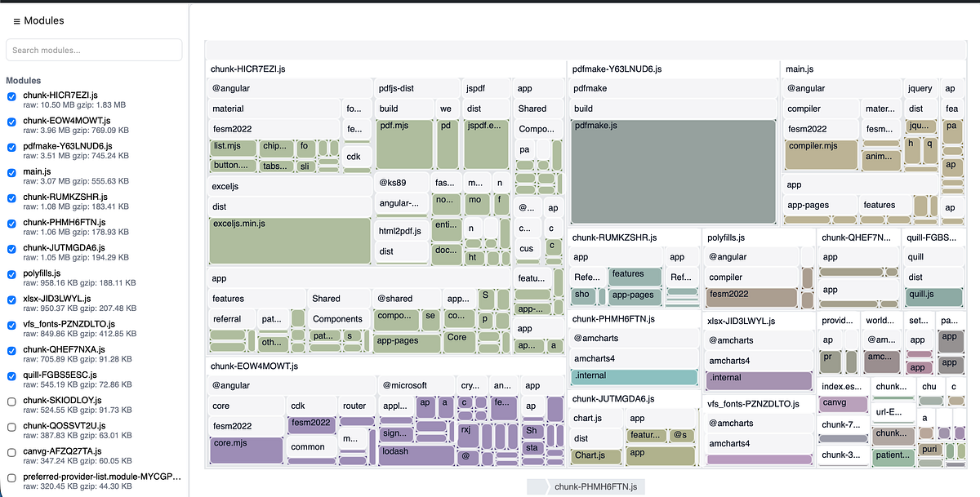Open the jquery group in main.js

pyautogui.click(x=921, y=88)
